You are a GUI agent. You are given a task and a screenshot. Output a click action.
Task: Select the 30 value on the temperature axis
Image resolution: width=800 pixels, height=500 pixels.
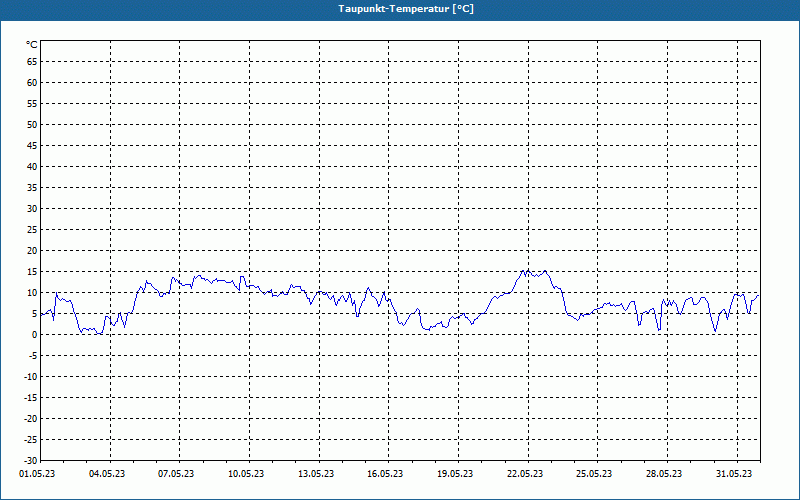[32, 209]
